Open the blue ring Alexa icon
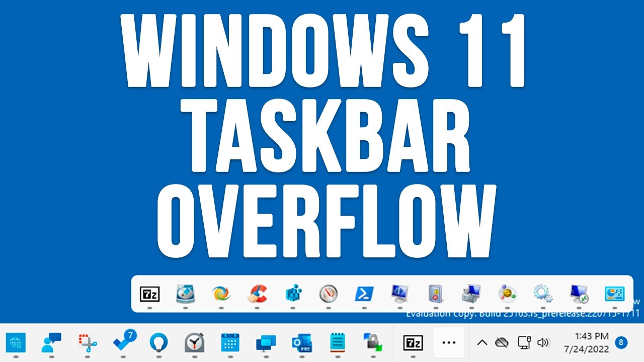Image resolution: width=644 pixels, height=362 pixels. pyautogui.click(x=158, y=343)
